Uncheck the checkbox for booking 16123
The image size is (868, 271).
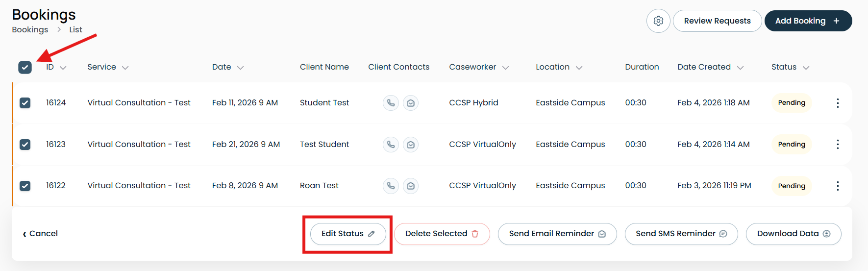click(25, 144)
